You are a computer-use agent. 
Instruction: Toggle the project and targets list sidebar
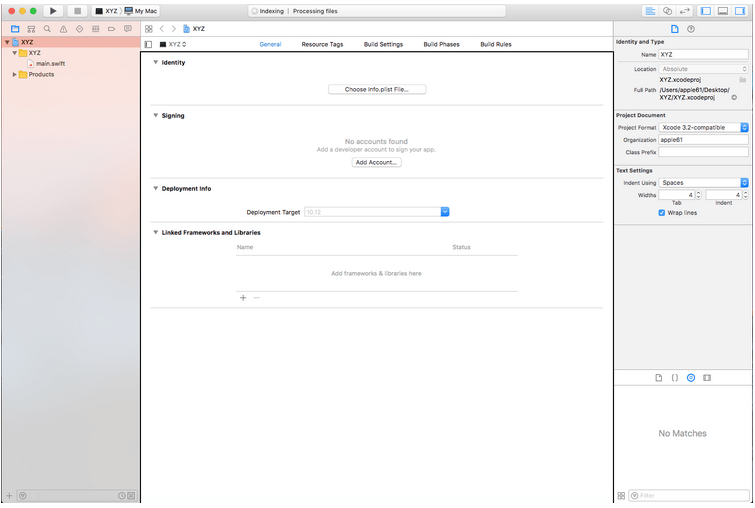[x=148, y=44]
